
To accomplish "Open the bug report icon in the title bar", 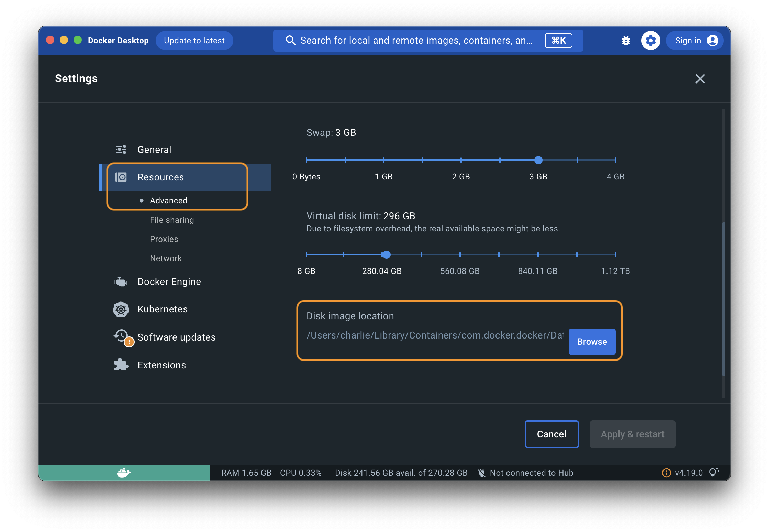I will pos(626,40).
